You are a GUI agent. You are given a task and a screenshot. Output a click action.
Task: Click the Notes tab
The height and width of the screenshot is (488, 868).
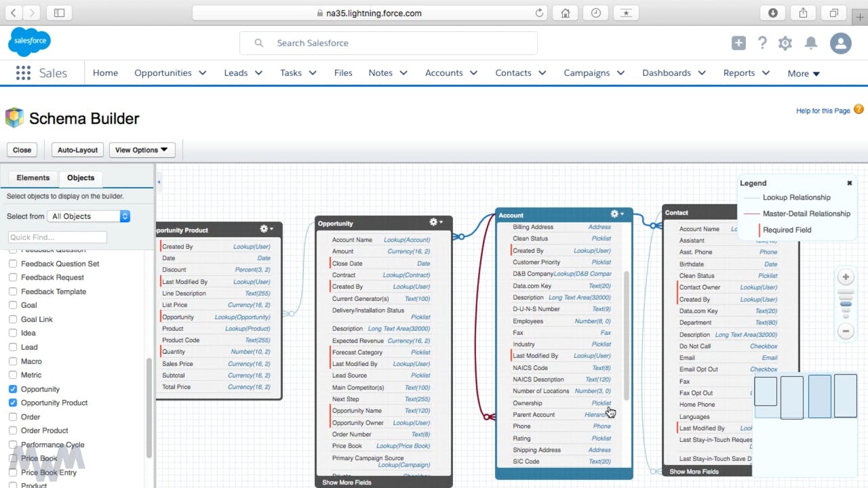click(x=380, y=73)
